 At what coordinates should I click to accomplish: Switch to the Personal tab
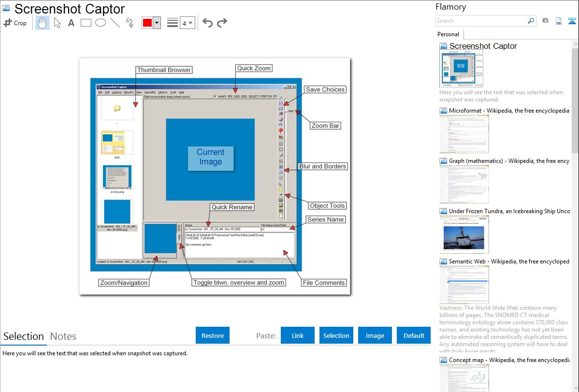(x=449, y=34)
